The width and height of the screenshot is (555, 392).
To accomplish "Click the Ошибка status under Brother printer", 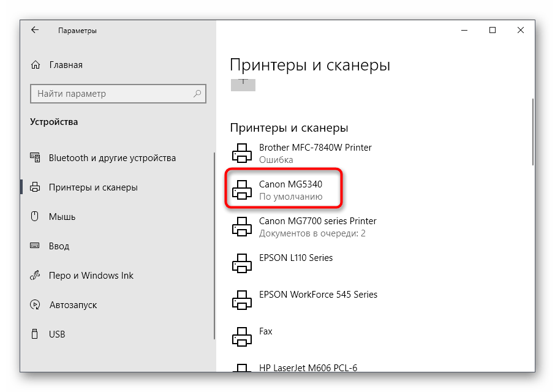I will tap(276, 160).
